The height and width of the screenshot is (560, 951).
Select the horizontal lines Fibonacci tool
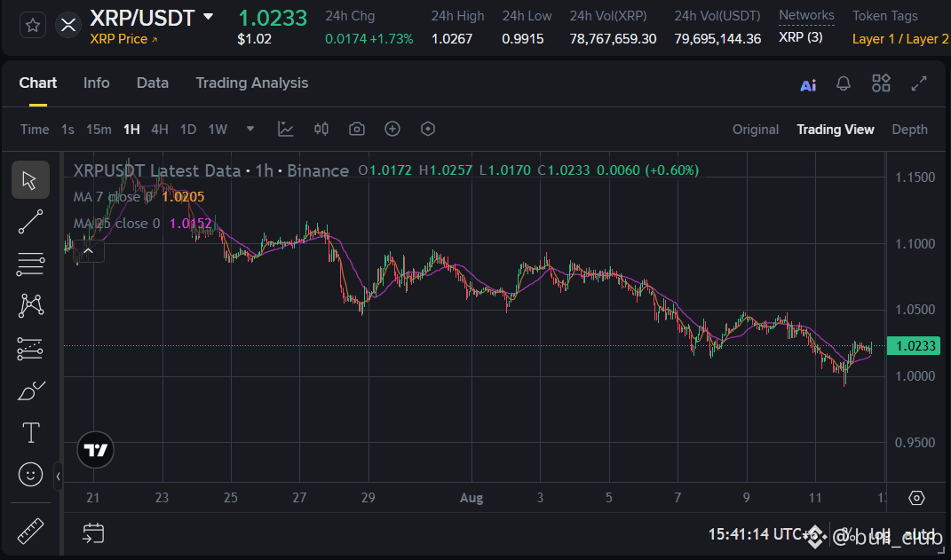(30, 264)
